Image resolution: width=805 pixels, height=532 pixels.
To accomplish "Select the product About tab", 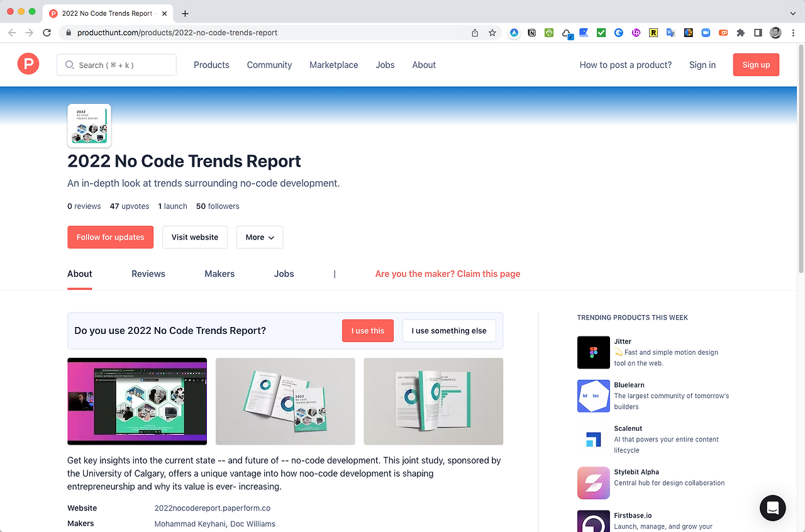I will click(79, 274).
